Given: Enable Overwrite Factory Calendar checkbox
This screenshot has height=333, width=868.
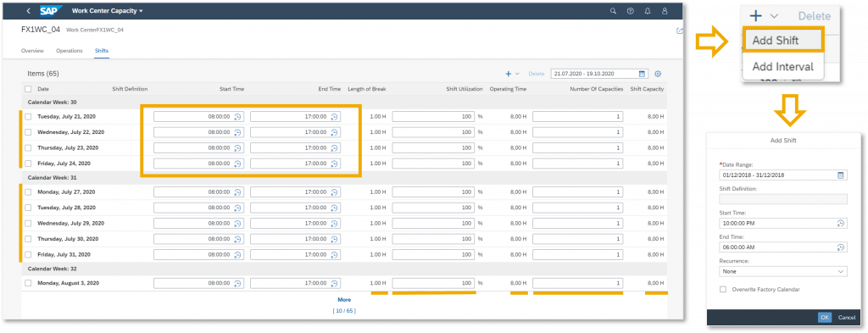Looking at the screenshot, I should [723, 289].
